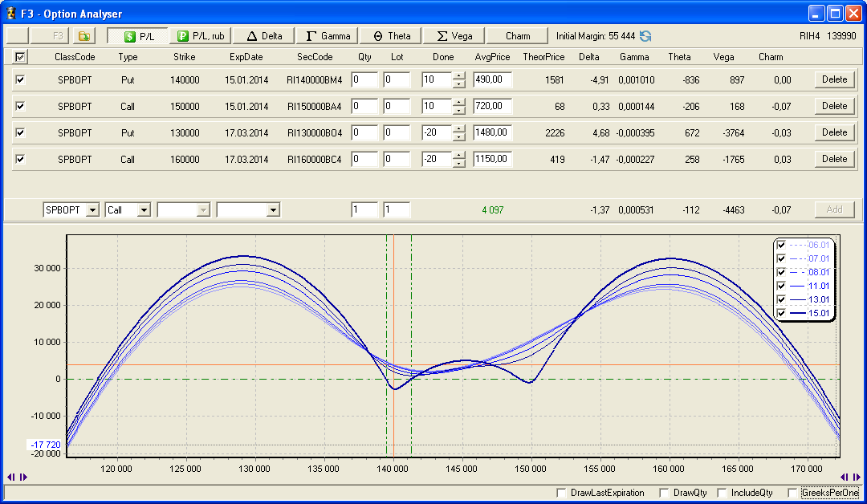
Task: Delete the 160000 Call position
Action: click(834, 159)
